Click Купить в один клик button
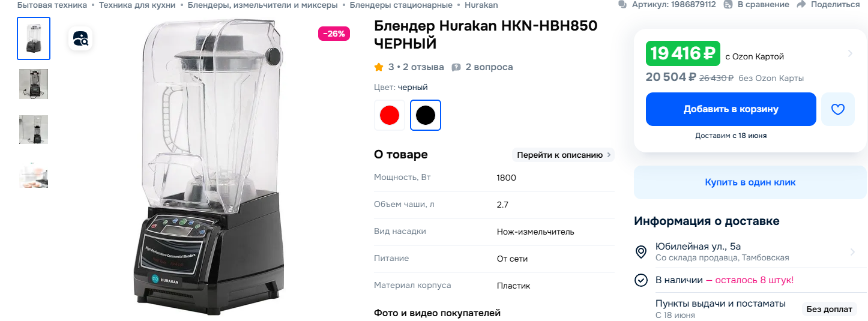 pos(750,182)
